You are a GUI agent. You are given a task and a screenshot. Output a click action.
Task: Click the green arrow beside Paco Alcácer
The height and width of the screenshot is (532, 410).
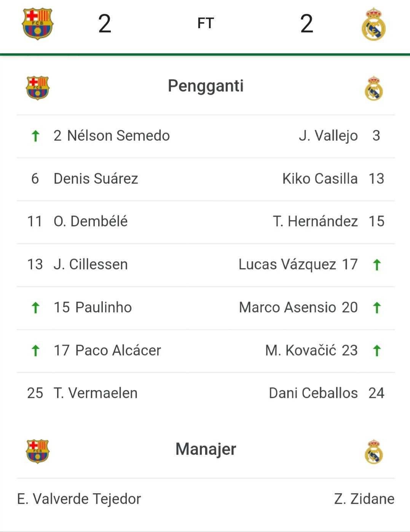[35, 351]
